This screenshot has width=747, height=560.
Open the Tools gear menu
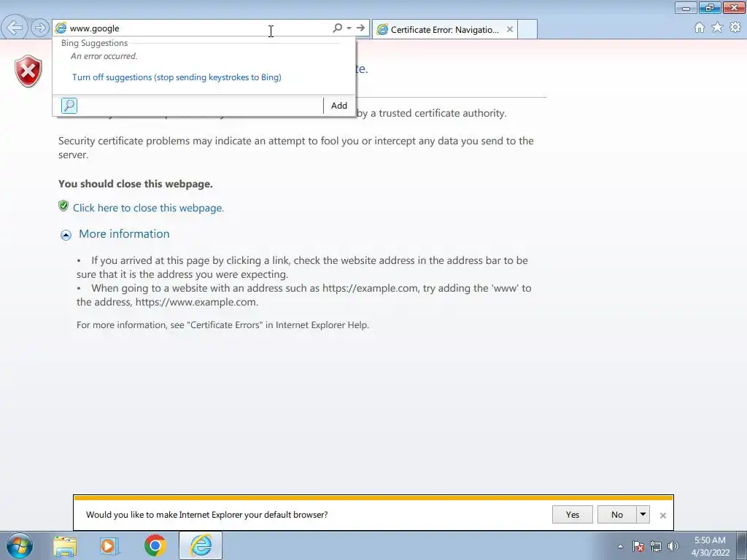click(x=735, y=28)
